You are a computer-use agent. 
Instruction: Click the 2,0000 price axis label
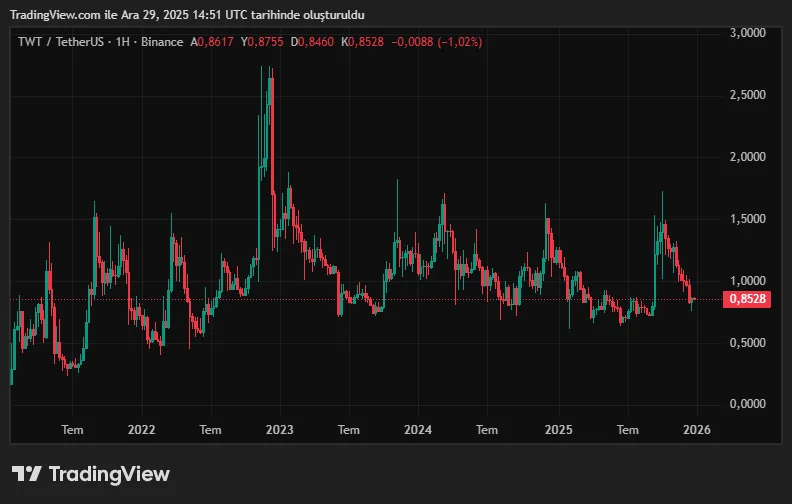tap(746, 157)
